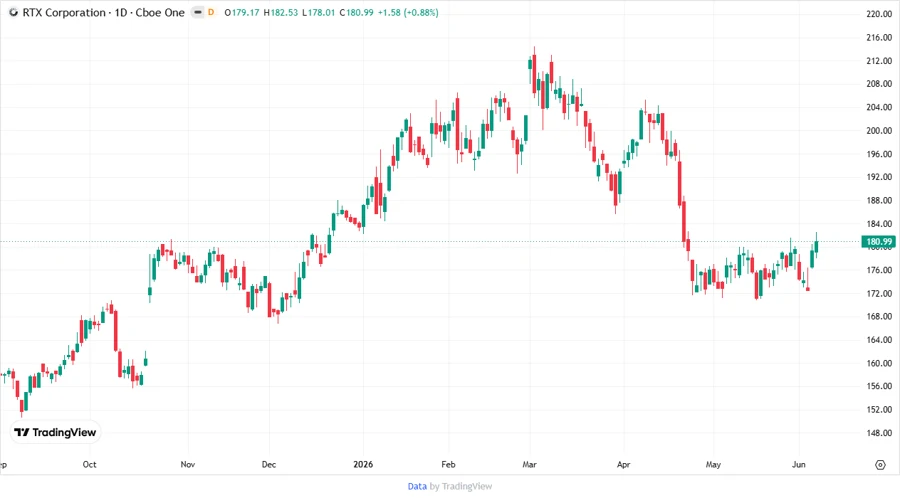The height and width of the screenshot is (498, 900).
Task: Click the 164.00 price axis label
Action: click(879, 340)
